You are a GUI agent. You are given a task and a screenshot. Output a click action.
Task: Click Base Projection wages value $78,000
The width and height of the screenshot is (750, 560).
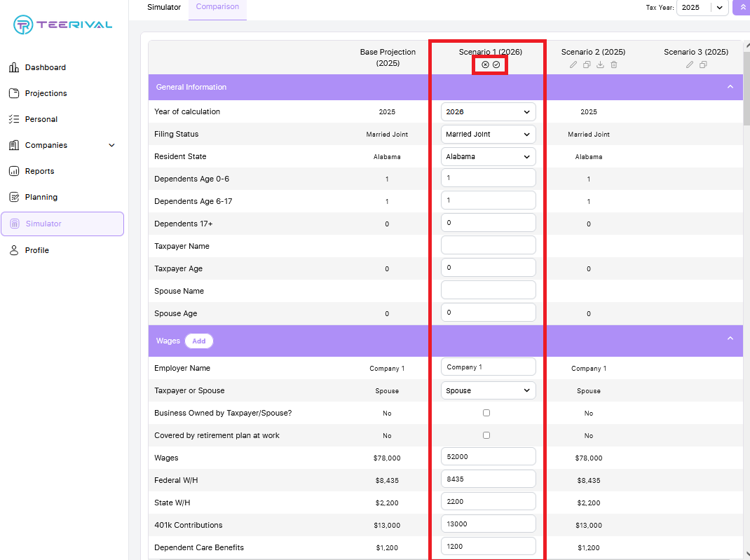point(387,458)
